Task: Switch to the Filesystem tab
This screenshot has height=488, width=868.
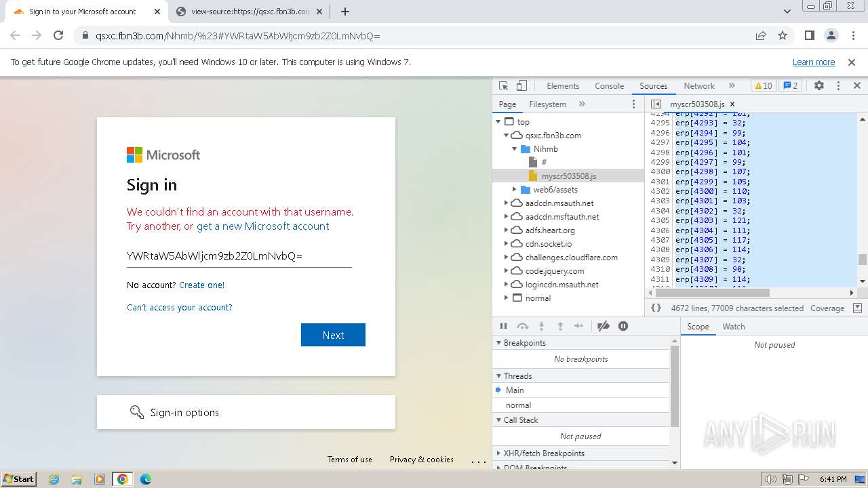Action: tap(547, 104)
